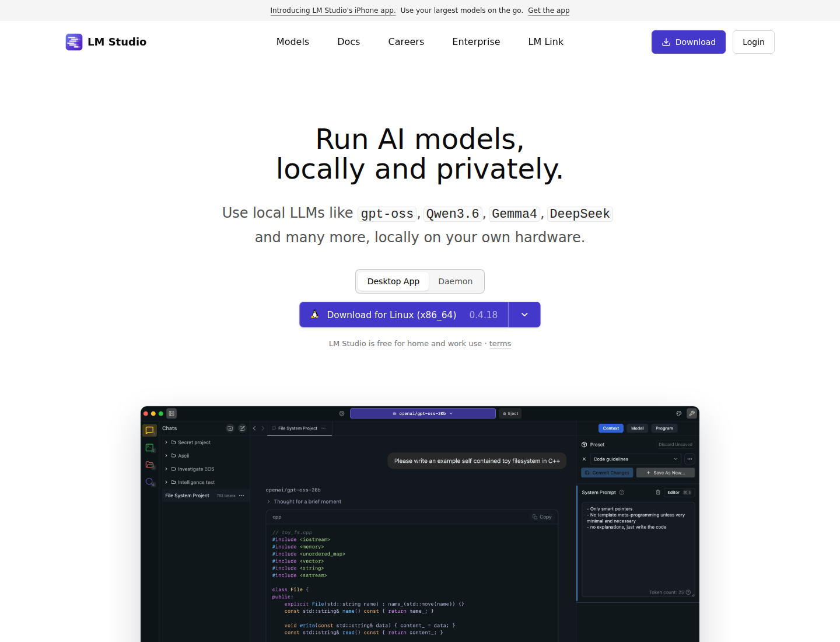Click Commit Changes button
The width and height of the screenshot is (840, 642).
607,473
